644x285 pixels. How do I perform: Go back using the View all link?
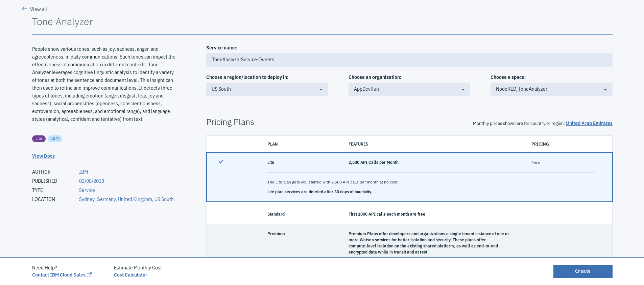click(x=39, y=9)
